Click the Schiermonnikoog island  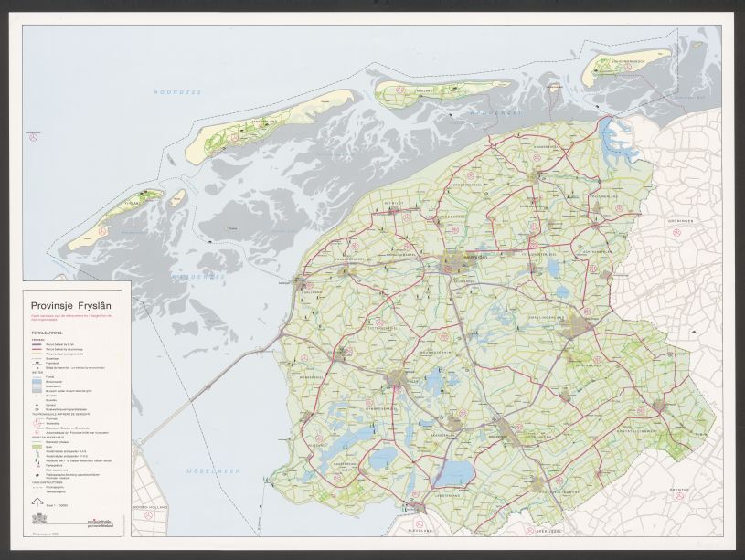pos(622,64)
